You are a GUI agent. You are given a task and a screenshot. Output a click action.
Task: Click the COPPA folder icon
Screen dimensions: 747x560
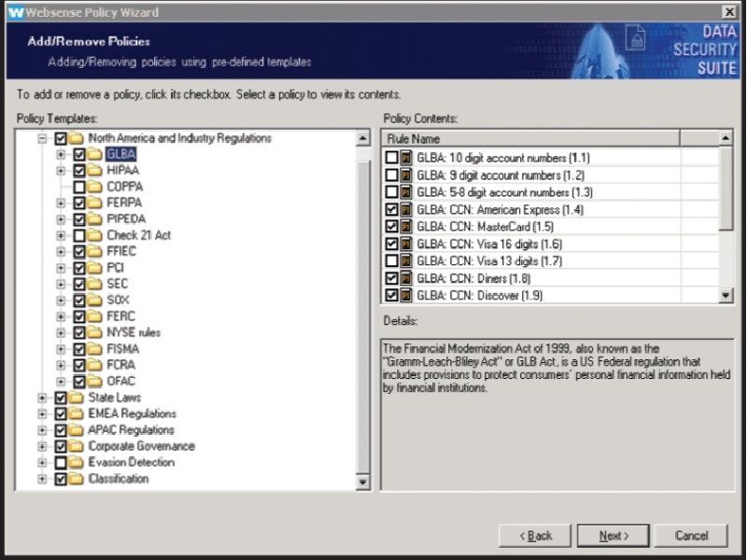point(95,187)
